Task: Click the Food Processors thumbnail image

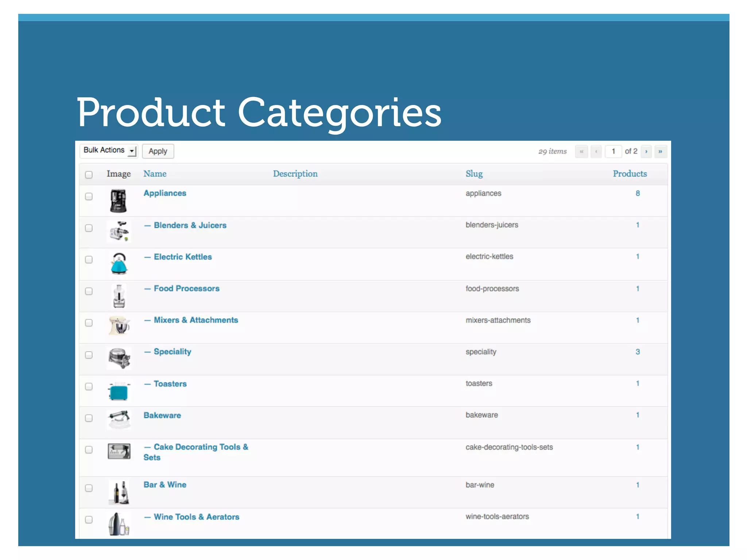Action: (x=119, y=296)
